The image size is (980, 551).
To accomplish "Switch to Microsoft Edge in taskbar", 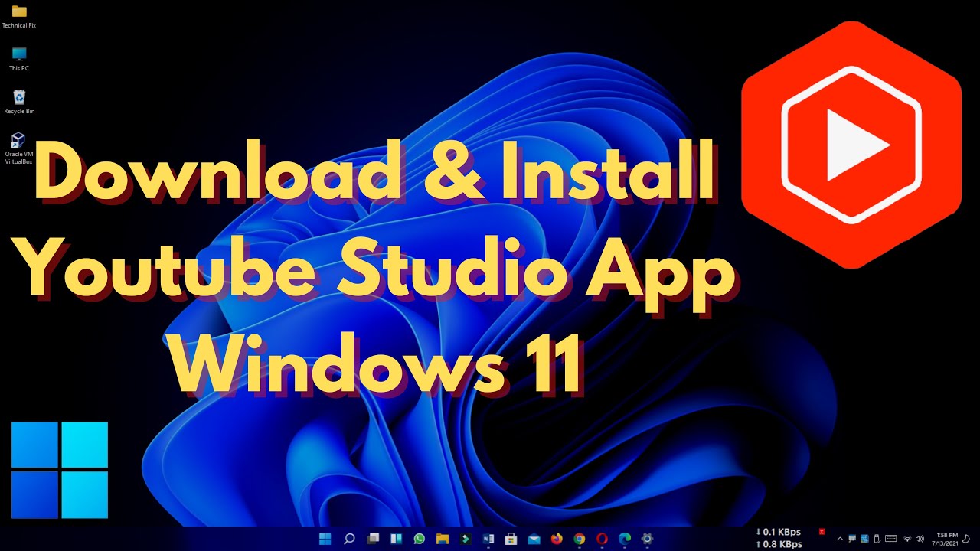I will (x=625, y=539).
